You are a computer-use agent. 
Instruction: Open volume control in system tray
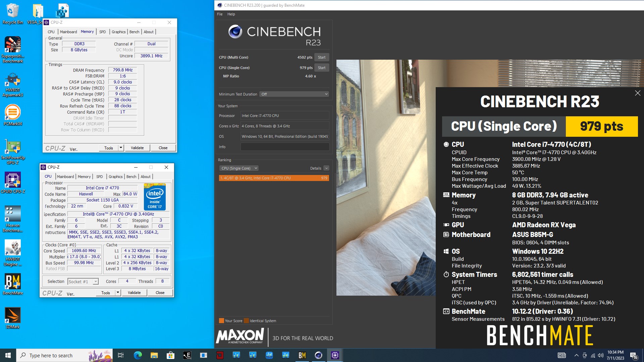click(601, 355)
